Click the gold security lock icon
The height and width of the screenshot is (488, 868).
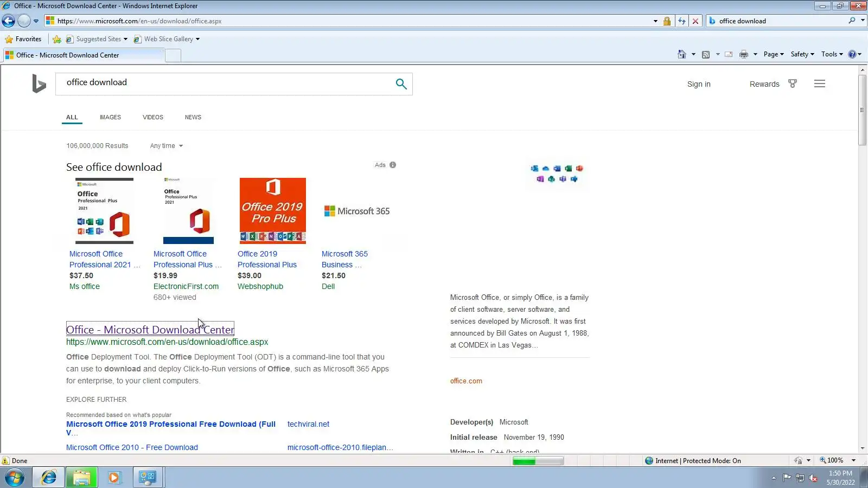pyautogui.click(x=667, y=21)
